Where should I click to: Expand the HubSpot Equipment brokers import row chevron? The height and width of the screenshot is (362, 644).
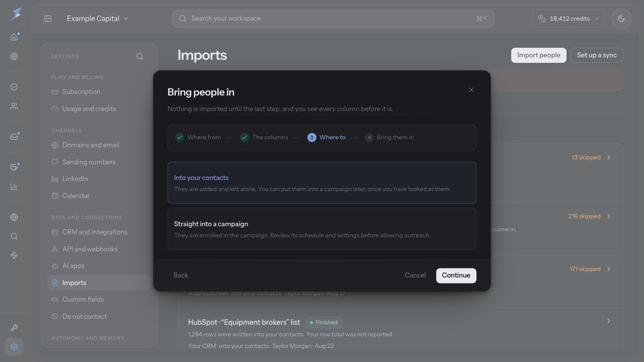[x=608, y=321]
